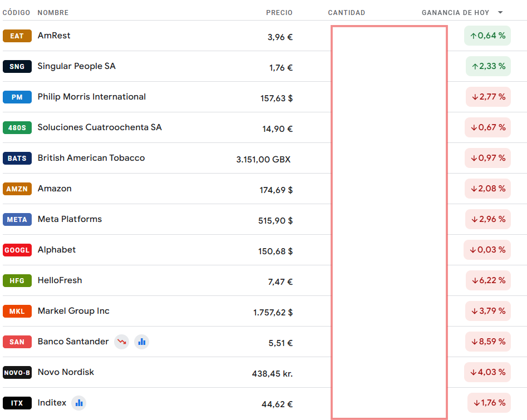The height and width of the screenshot is (420, 527).
Task: Select the price 438,45 kr.
Action: pyautogui.click(x=272, y=374)
